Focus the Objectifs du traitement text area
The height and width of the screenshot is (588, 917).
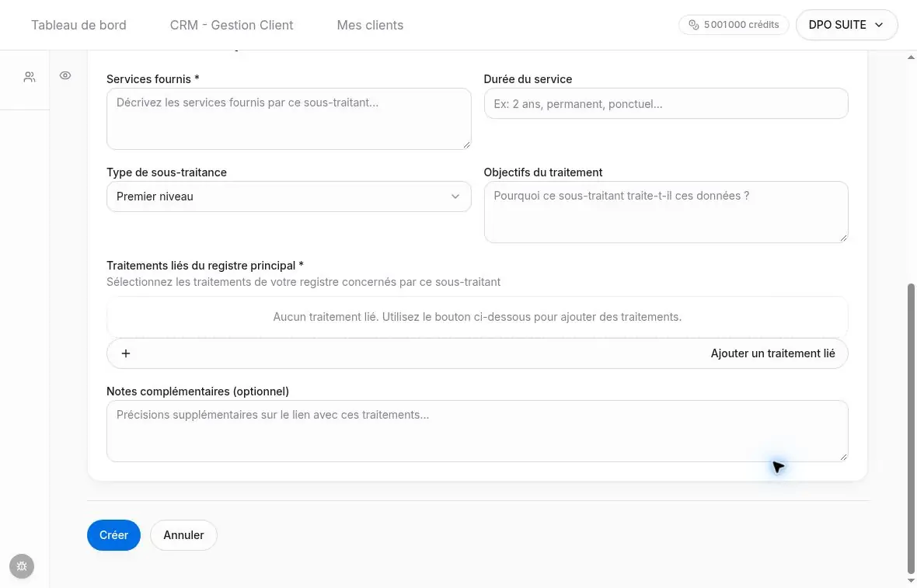point(666,212)
